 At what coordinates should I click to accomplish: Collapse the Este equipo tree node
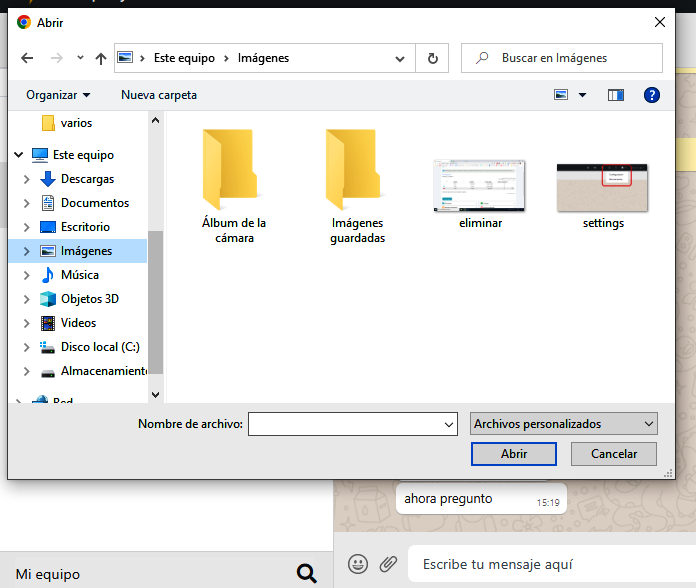[x=19, y=155]
